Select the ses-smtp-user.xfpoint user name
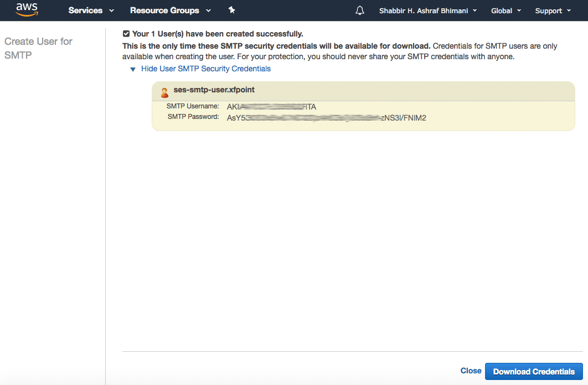Viewport: 588px width, 385px height. tap(214, 90)
